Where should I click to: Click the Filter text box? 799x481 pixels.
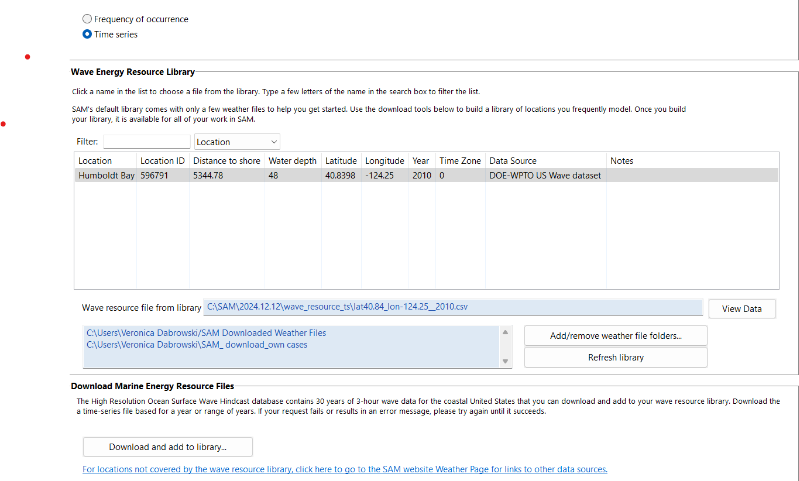tap(146, 142)
